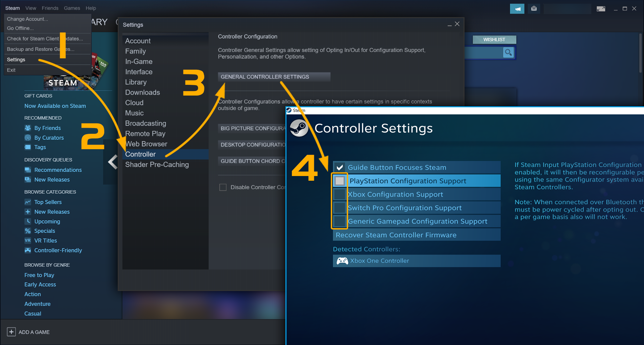Click the By Friends icon

[28, 128]
